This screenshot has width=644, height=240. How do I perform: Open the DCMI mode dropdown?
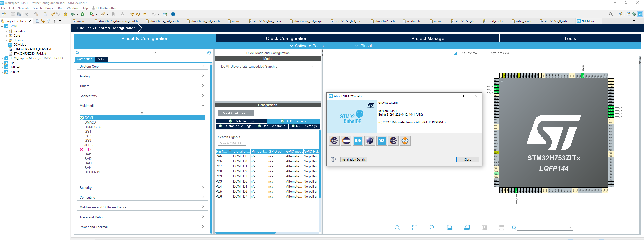tap(272, 66)
